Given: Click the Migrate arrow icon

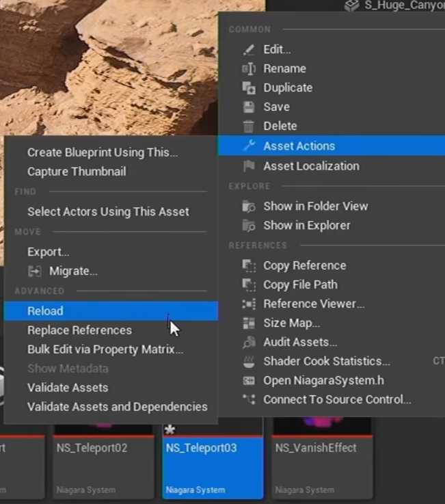Looking at the screenshot, I should click(x=34, y=271).
